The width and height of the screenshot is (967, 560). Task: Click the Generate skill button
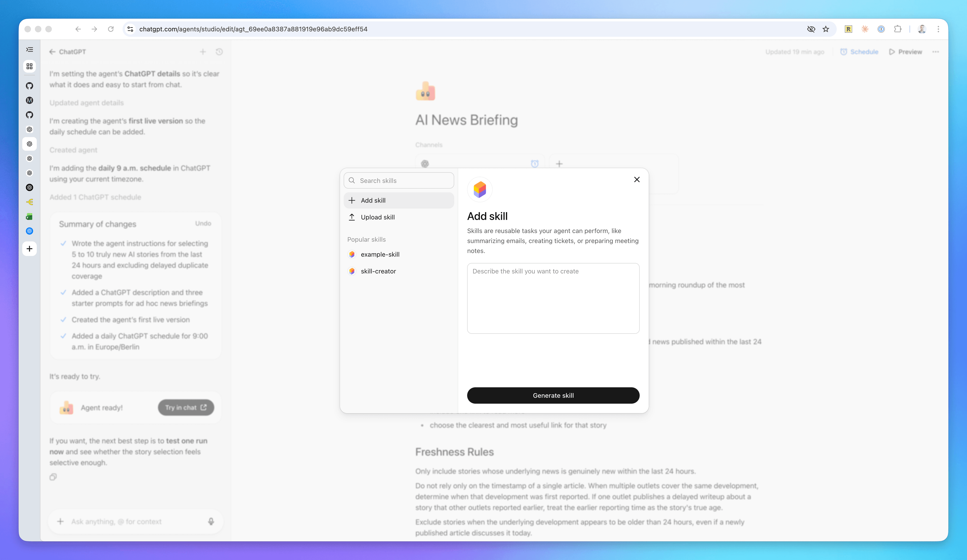[x=553, y=395]
